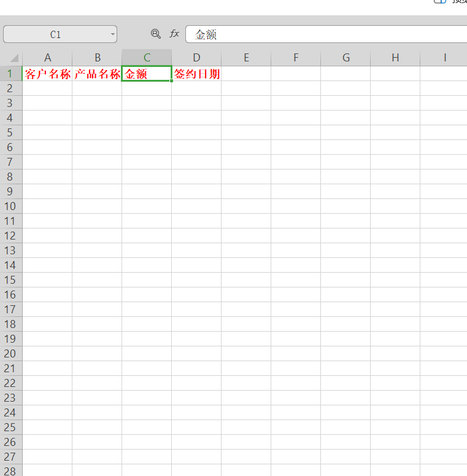This screenshot has height=476, width=467.
Task: Select column F header
Action: coord(296,58)
